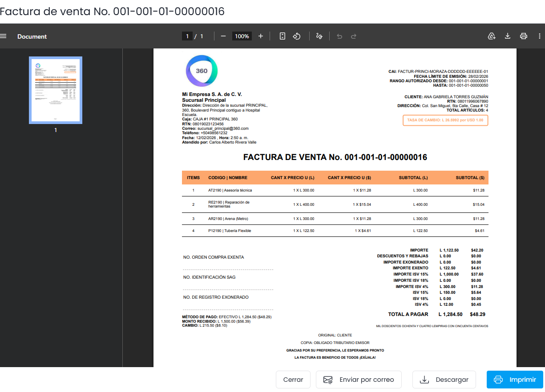The width and height of the screenshot is (545, 392).
Task: Click the P12190 | Tubería Flexible row
Action: coord(335,231)
